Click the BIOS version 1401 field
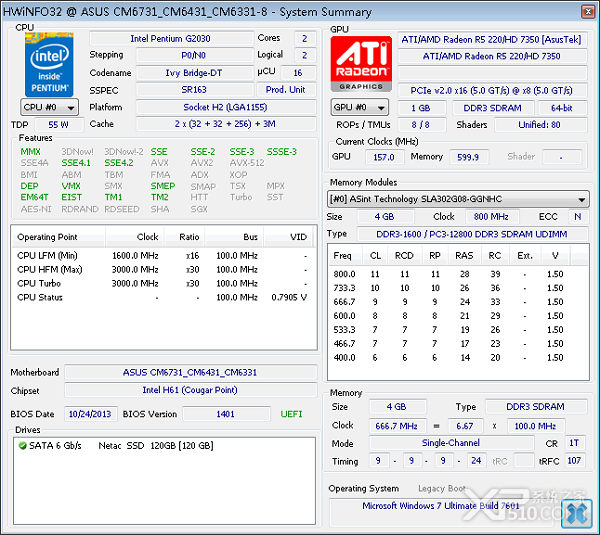 pos(226,414)
